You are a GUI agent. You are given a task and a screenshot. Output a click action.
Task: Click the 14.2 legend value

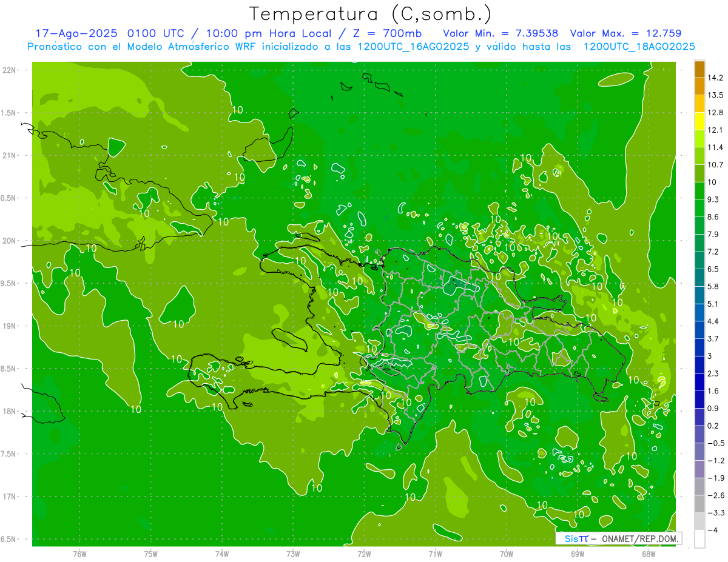click(x=715, y=78)
